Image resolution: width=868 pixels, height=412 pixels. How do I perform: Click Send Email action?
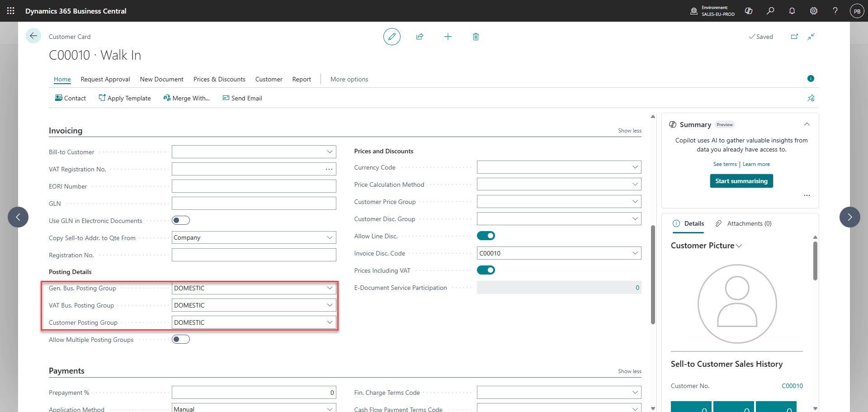click(x=242, y=98)
